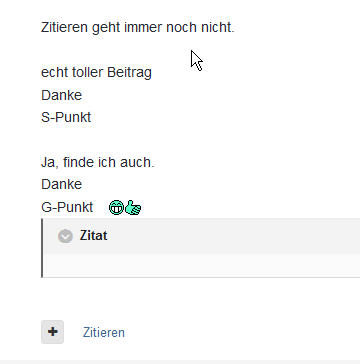Viewport: 360px width, 364px height.
Task: Click the 'G-Punkt' signature text
Action: pos(67,207)
